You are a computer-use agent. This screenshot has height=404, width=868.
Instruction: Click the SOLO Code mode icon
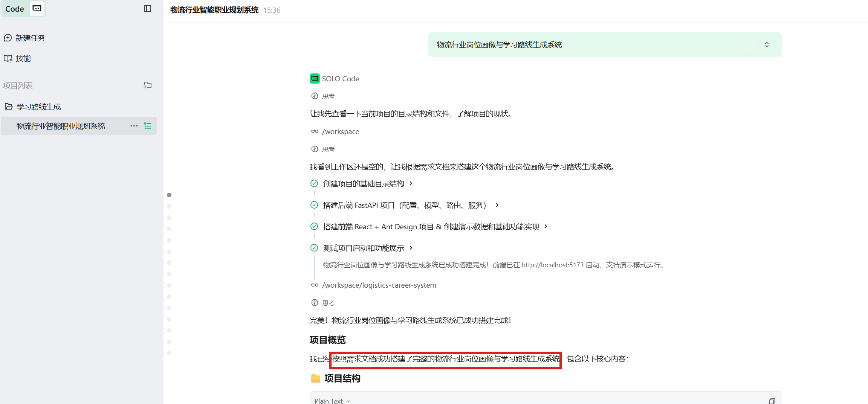click(37, 8)
